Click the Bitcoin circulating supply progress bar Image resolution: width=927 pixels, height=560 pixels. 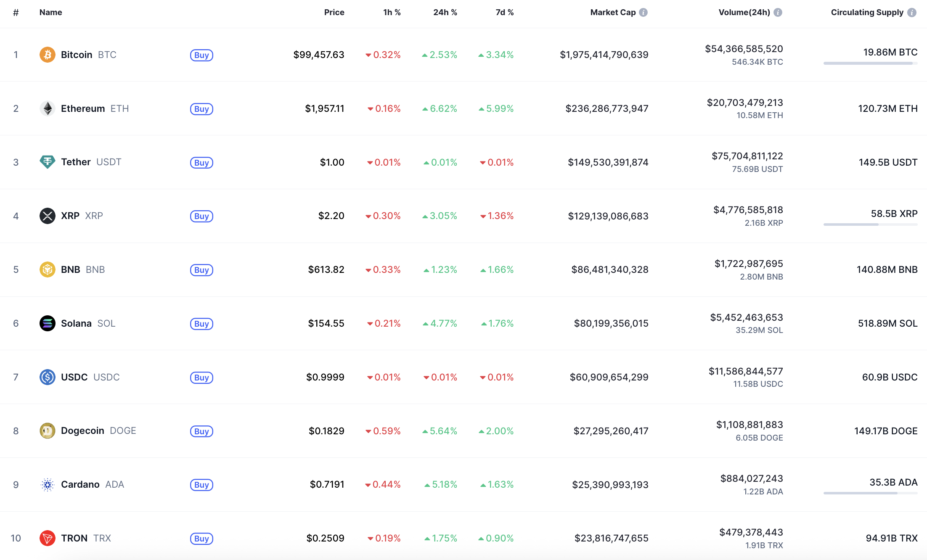[x=870, y=63]
